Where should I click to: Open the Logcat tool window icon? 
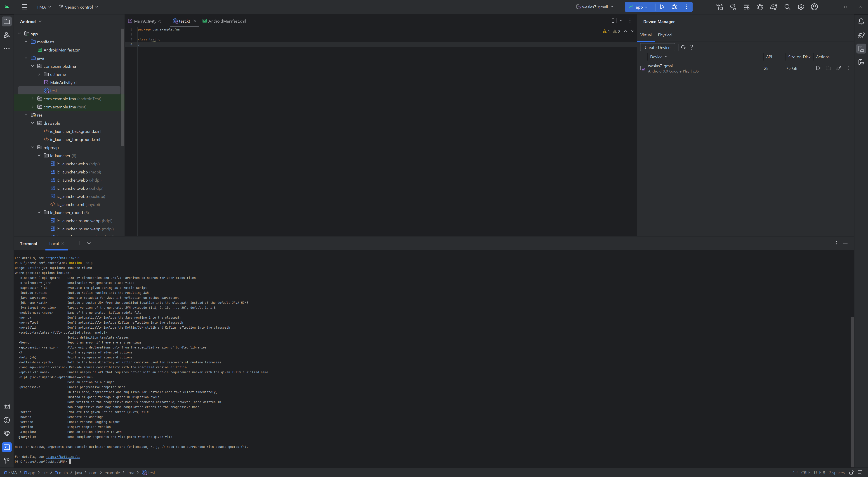pos(7,407)
